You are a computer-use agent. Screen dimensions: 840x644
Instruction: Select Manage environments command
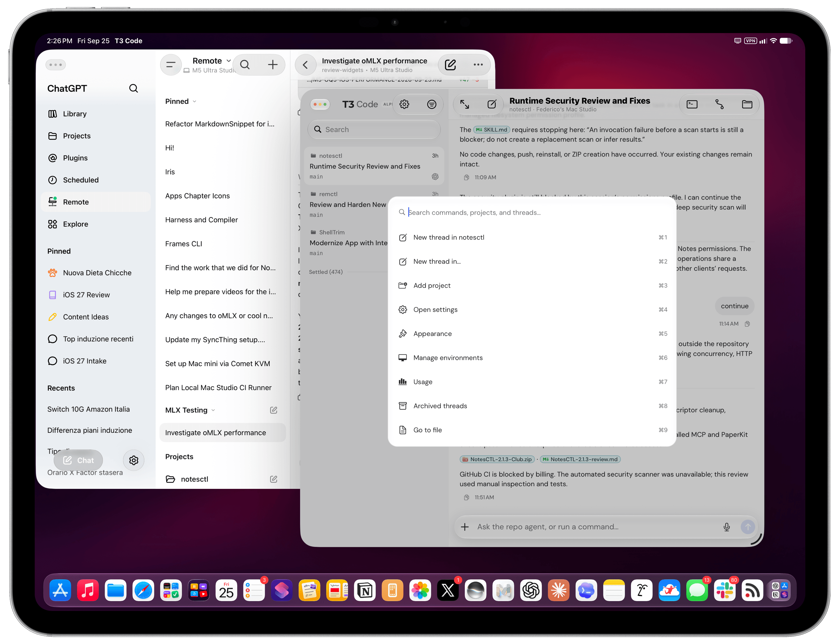click(532, 358)
